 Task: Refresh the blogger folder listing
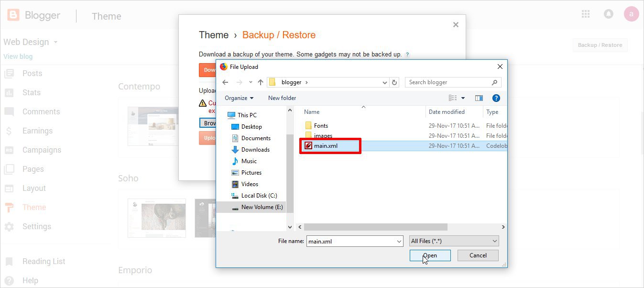click(394, 82)
